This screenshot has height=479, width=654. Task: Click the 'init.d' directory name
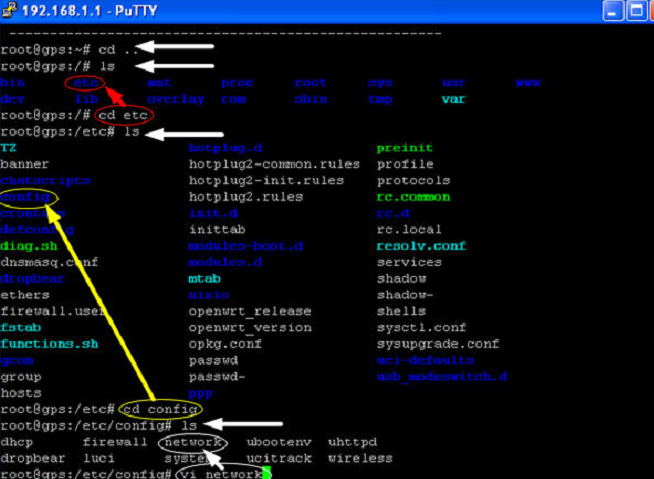tap(213, 213)
